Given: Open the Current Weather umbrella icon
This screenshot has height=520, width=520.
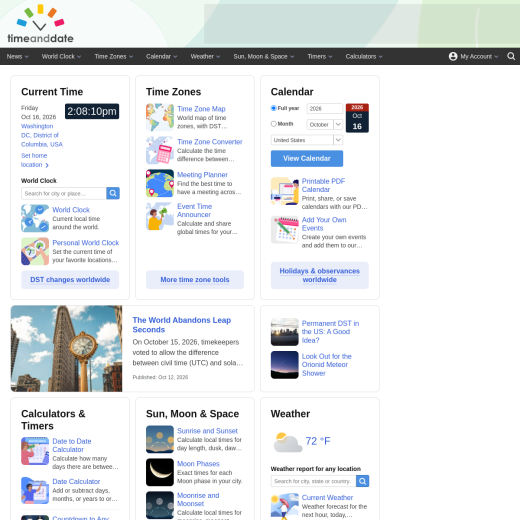Looking at the screenshot, I should click(x=285, y=507).
